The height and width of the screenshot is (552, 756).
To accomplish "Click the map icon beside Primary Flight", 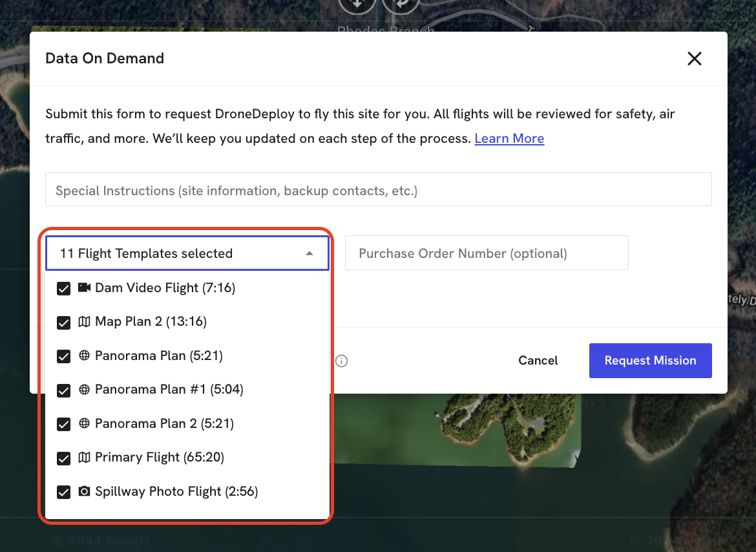I will point(84,458).
